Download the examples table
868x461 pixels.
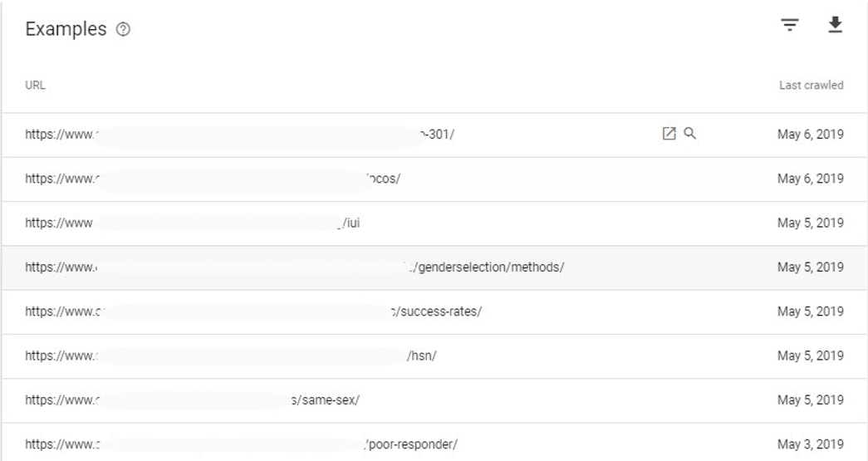pos(835,25)
